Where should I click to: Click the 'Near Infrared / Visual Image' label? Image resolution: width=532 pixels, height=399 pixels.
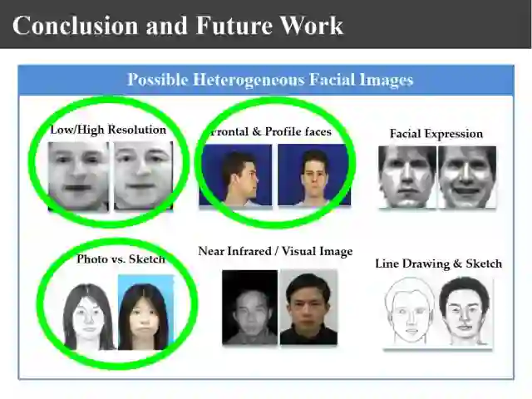[x=275, y=251]
